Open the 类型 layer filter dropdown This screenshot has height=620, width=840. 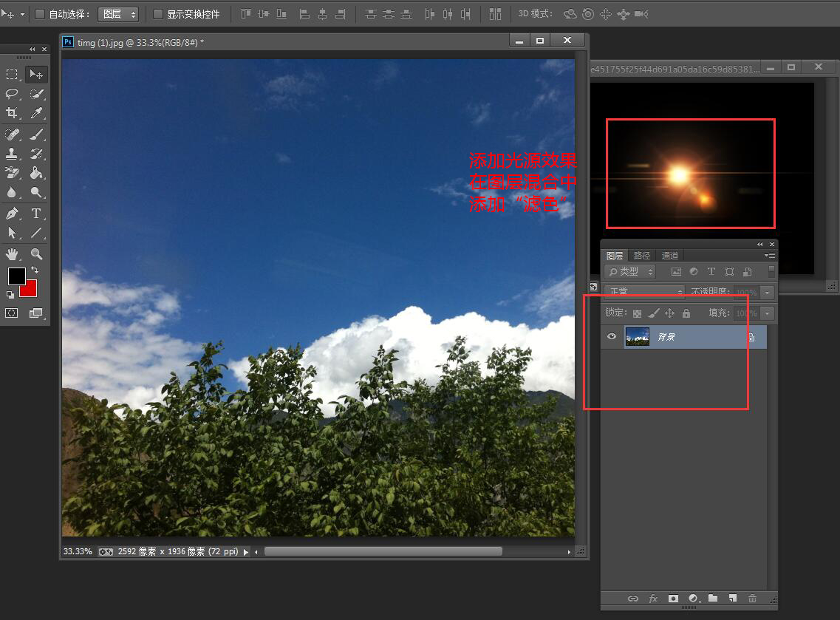630,272
